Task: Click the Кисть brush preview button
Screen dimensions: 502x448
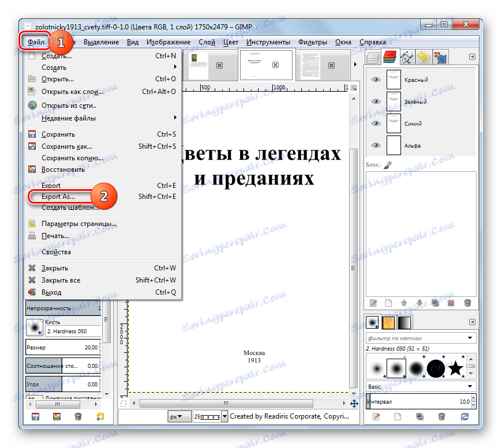Action: (35, 327)
